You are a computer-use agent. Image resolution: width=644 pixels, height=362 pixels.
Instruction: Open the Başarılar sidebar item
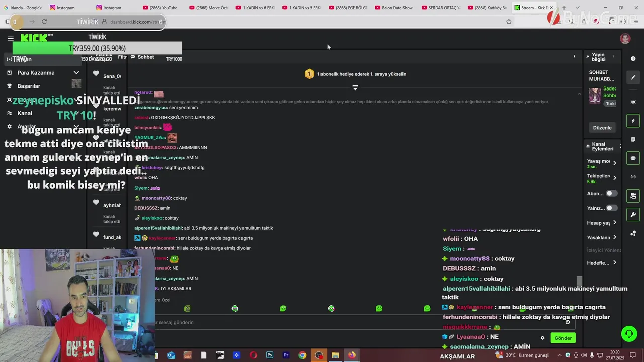coord(29,86)
